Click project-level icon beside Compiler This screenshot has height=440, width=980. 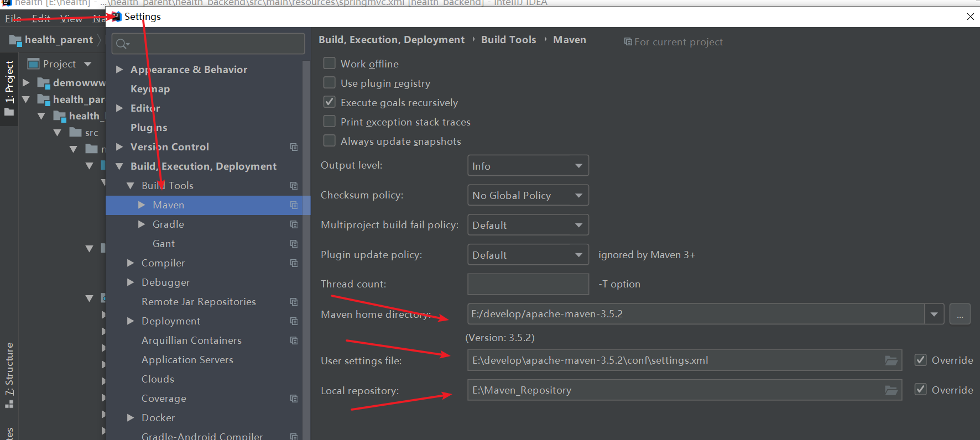pyautogui.click(x=294, y=263)
